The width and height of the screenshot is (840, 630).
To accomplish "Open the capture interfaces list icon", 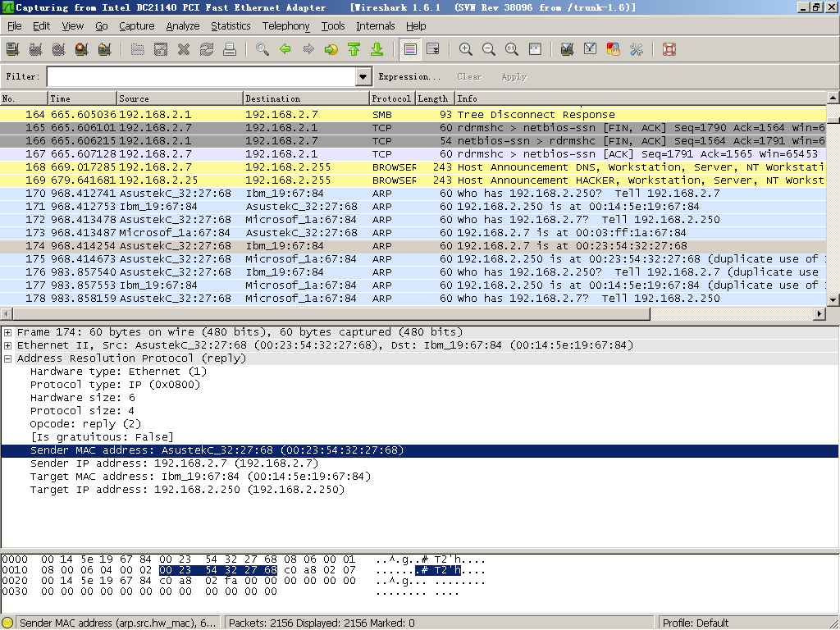I will pos(13,50).
